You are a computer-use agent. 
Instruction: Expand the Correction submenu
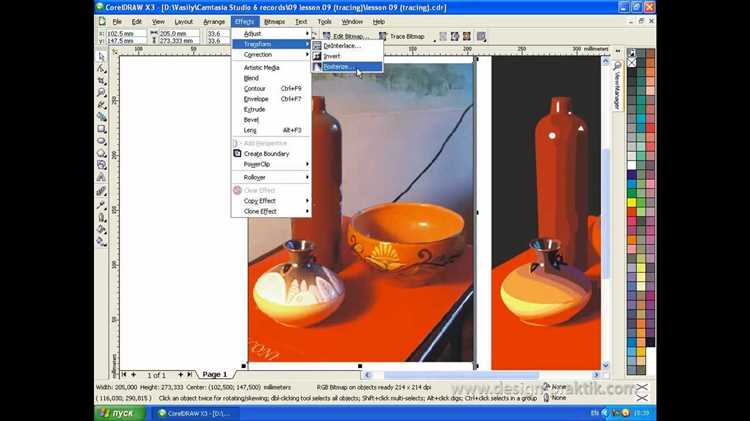pos(271,55)
